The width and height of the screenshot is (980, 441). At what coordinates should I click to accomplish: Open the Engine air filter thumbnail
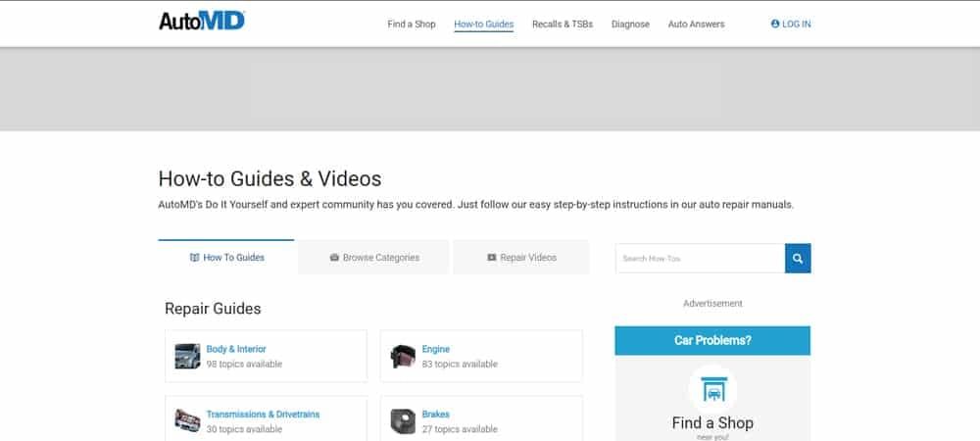point(403,356)
